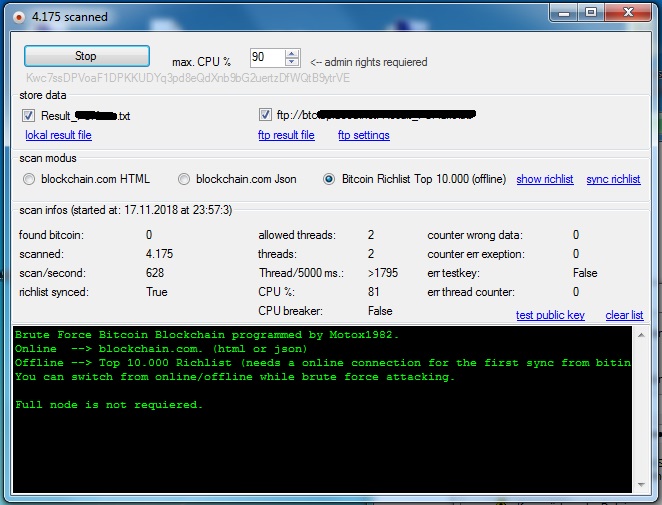Image resolution: width=662 pixels, height=505 pixels.
Task: Click the log scrollbar down arrow
Action: [641, 485]
